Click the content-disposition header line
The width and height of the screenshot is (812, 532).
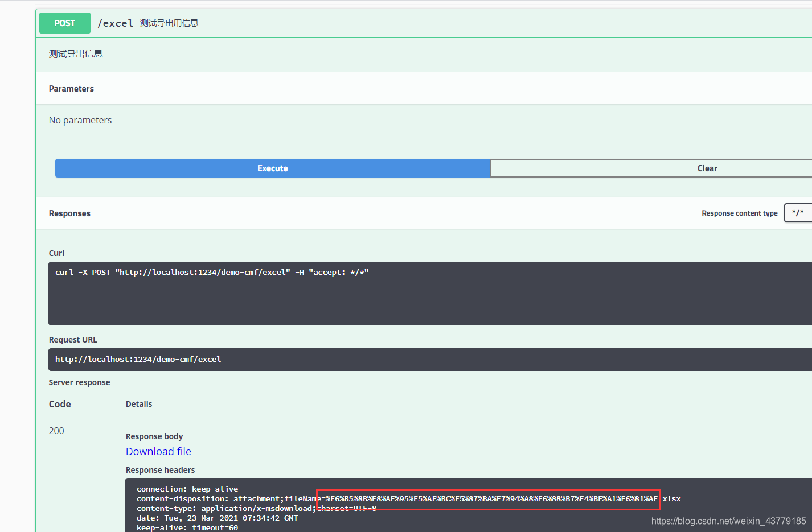point(409,498)
